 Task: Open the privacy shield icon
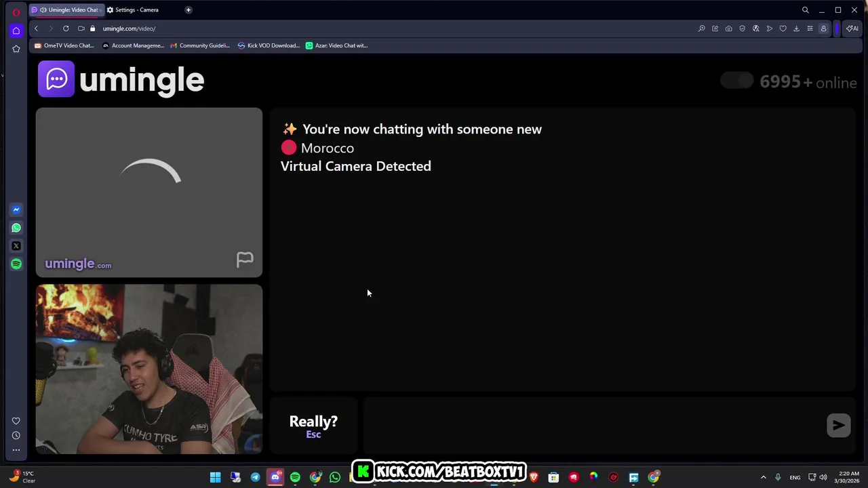[x=742, y=28]
